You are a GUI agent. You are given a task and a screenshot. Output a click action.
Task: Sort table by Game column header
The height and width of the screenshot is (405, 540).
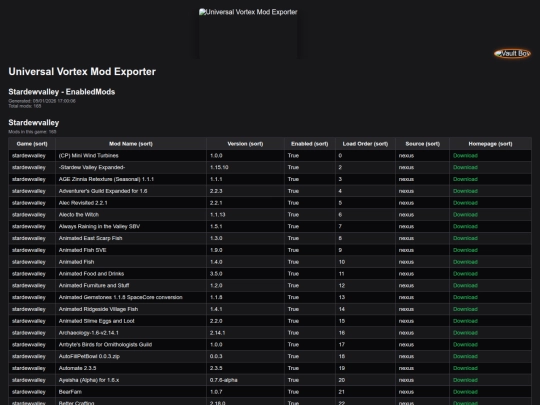click(32, 144)
